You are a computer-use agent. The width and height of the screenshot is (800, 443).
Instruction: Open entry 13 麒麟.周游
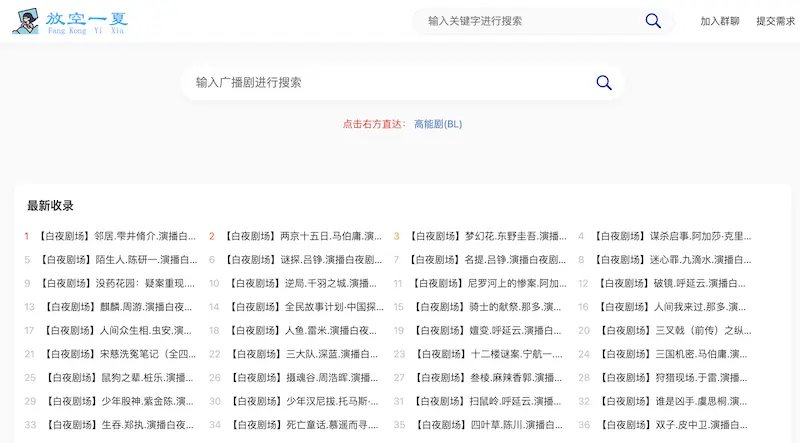click(118, 307)
